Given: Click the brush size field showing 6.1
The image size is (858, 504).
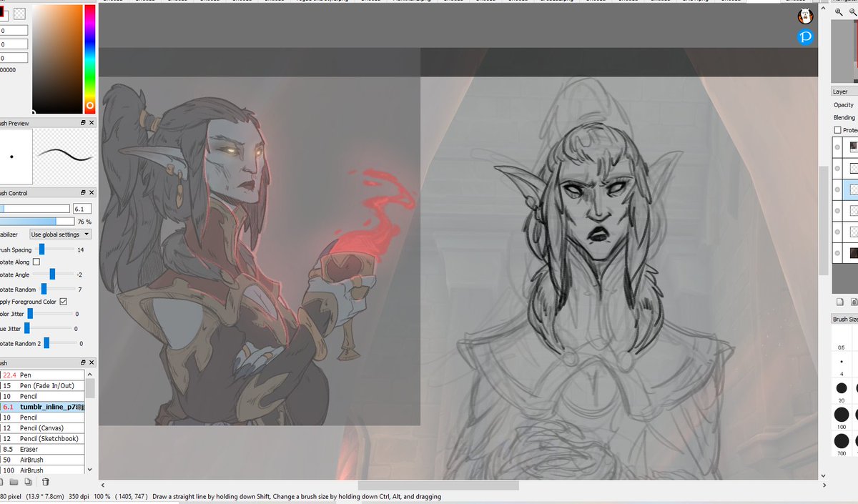Looking at the screenshot, I should (x=82, y=209).
